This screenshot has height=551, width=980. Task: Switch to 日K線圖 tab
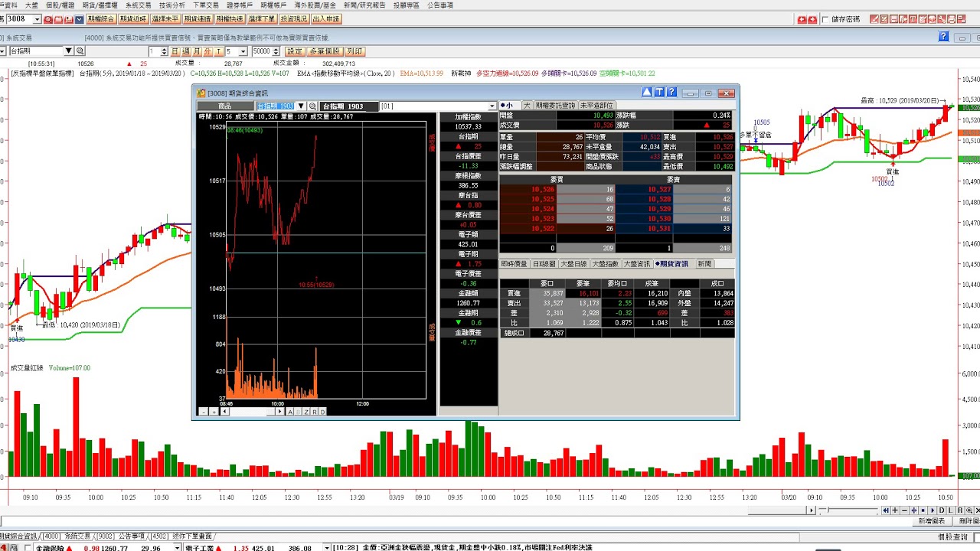point(544,263)
